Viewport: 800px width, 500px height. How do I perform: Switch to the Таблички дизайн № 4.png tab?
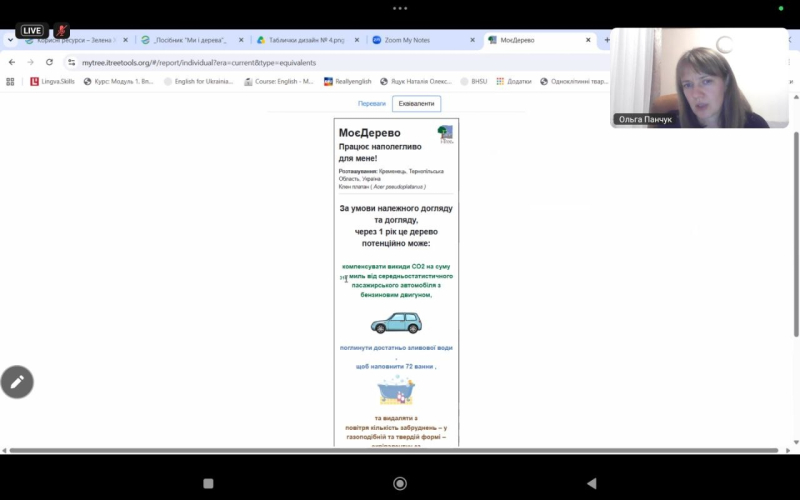tap(309, 40)
